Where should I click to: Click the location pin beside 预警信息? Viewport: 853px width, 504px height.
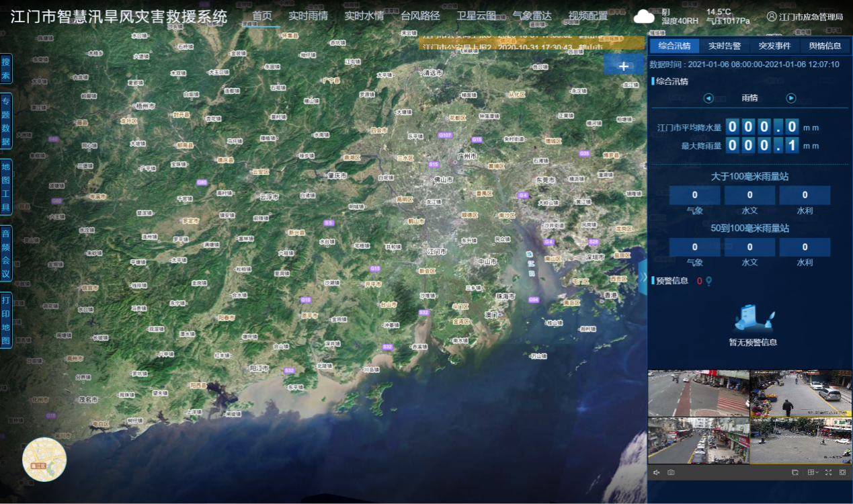tap(708, 281)
